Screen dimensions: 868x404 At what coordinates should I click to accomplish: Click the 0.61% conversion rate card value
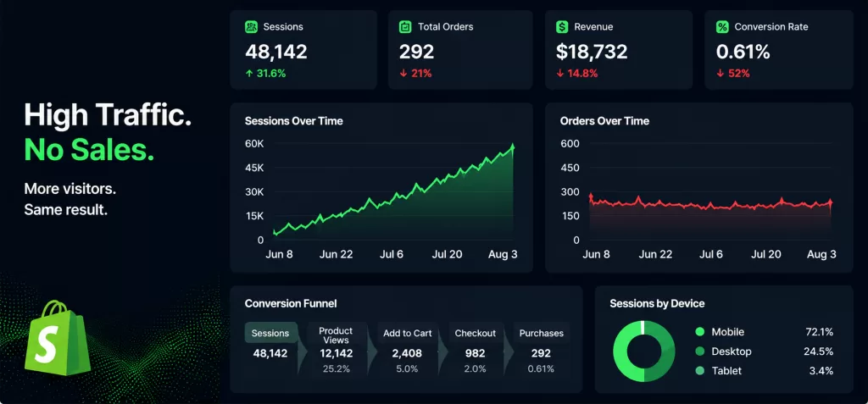click(743, 52)
